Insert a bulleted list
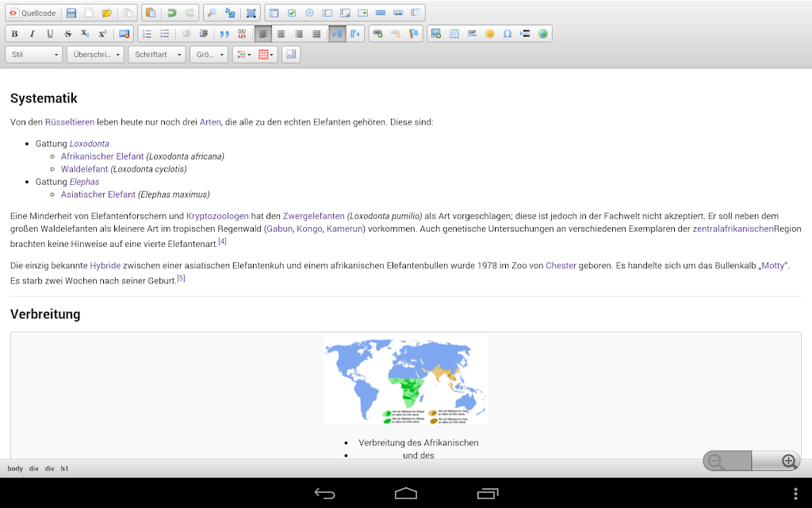The image size is (812, 508). (165, 33)
